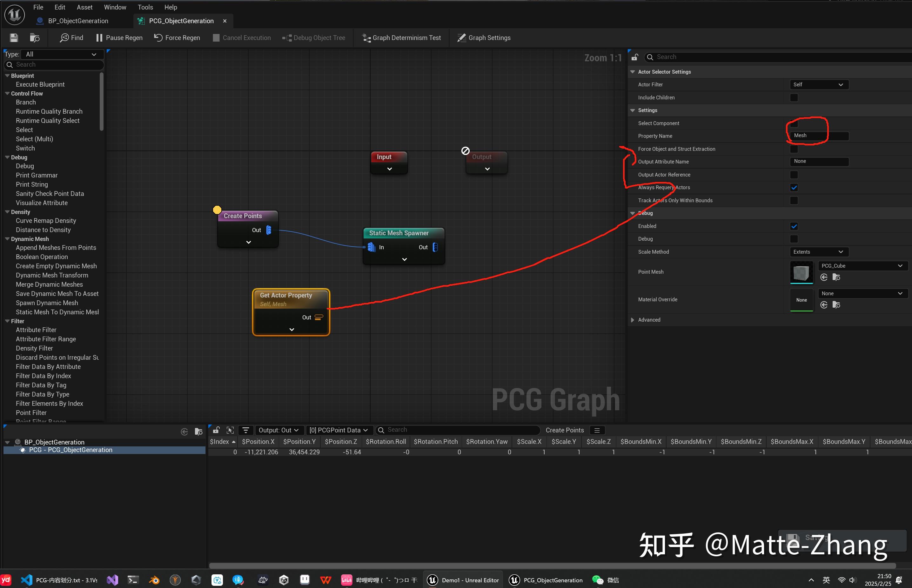The image size is (912, 588).
Task: Run the Graph Determinism Test
Action: [401, 37]
